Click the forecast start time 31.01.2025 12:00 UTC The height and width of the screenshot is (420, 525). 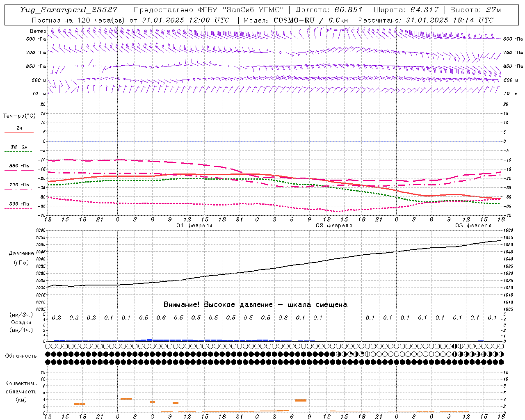[x=185, y=20]
